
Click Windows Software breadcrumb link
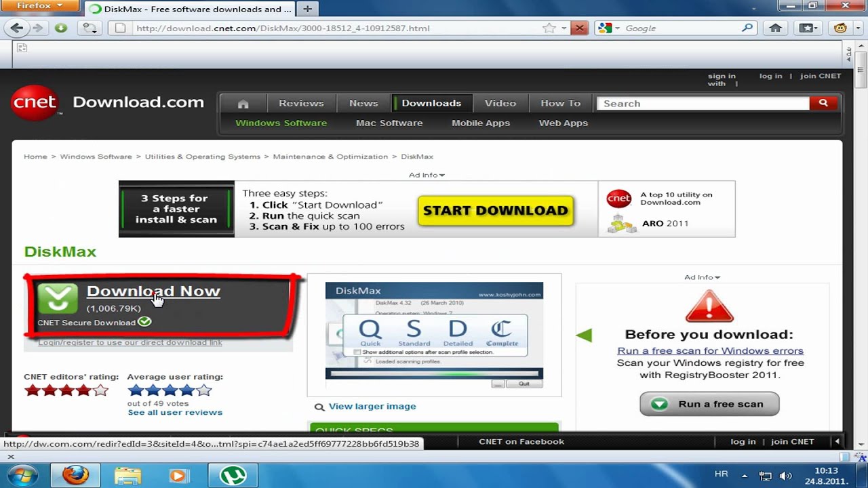96,157
